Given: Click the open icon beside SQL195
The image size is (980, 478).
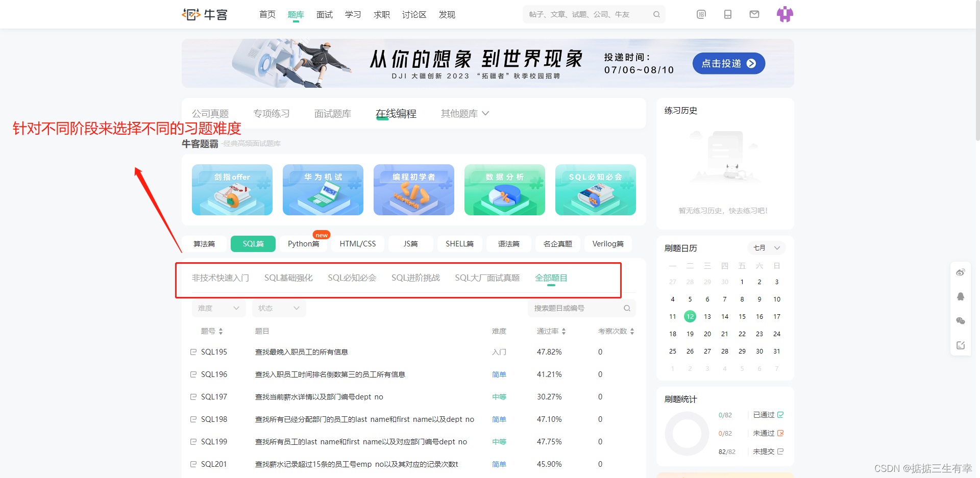Looking at the screenshot, I should point(193,352).
